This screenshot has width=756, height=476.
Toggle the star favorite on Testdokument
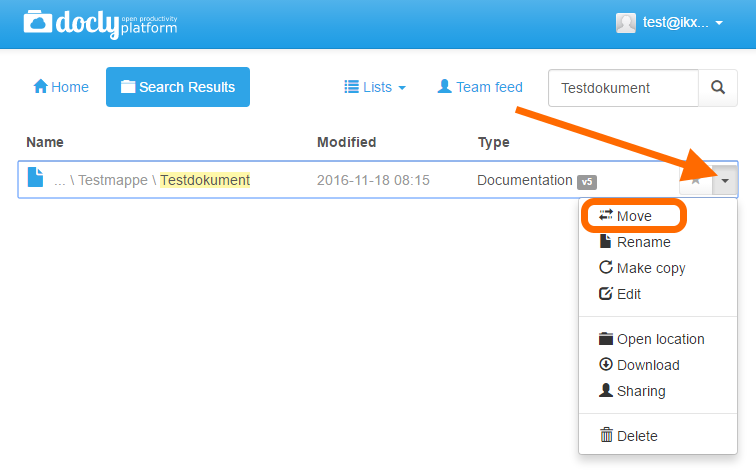[696, 180]
